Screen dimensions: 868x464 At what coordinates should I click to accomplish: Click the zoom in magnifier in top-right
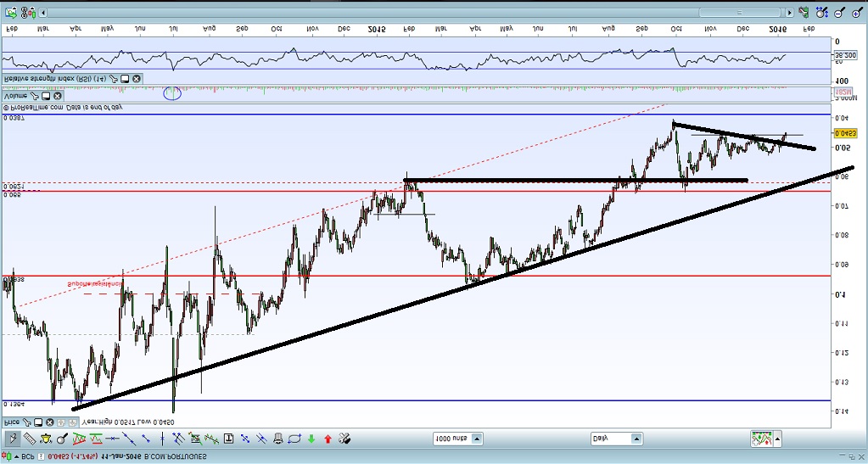pyautogui.click(x=857, y=12)
